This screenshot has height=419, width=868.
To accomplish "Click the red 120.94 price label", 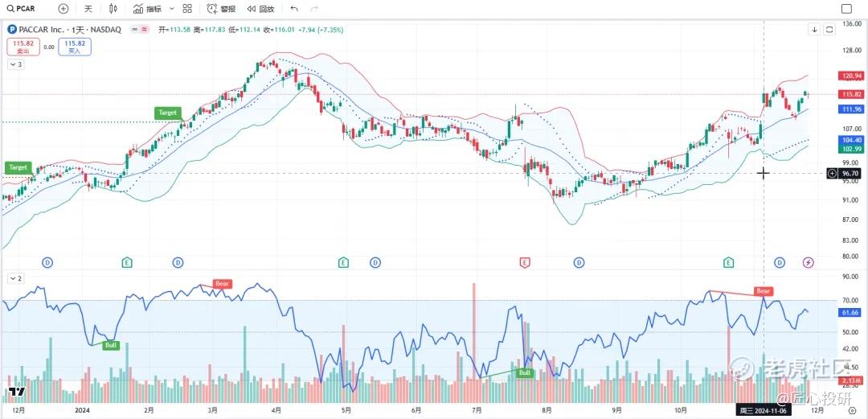I will click(850, 76).
